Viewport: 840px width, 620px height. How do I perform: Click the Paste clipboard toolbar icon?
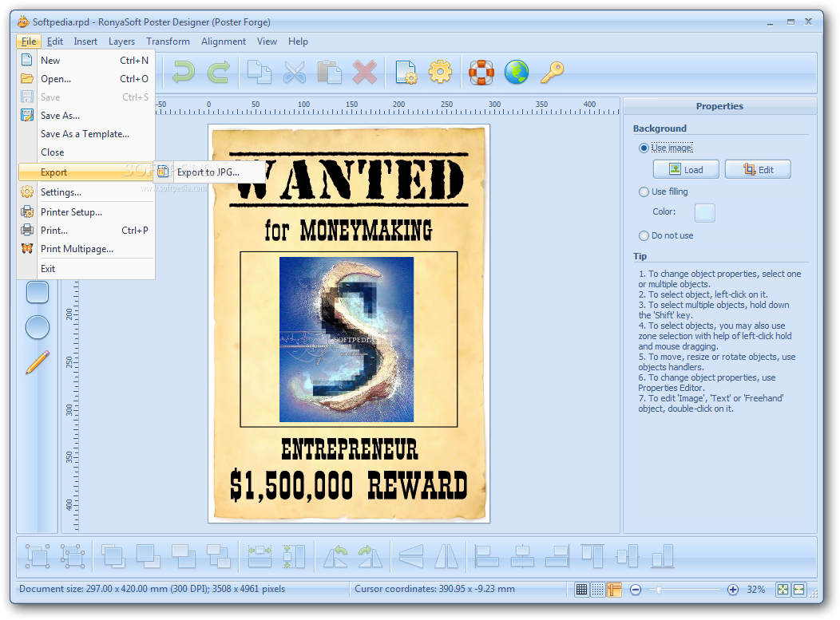tap(330, 72)
